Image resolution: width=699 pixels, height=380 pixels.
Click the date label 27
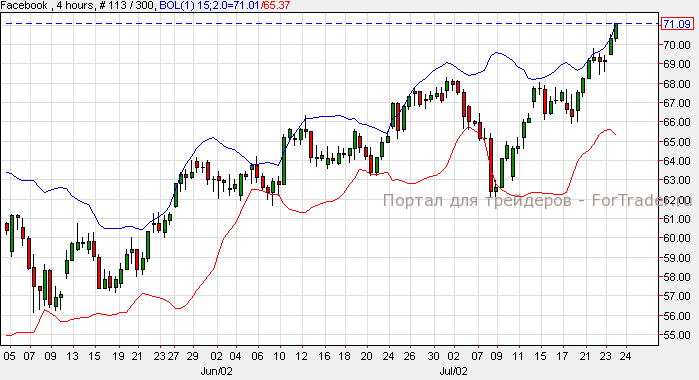tap(173, 356)
